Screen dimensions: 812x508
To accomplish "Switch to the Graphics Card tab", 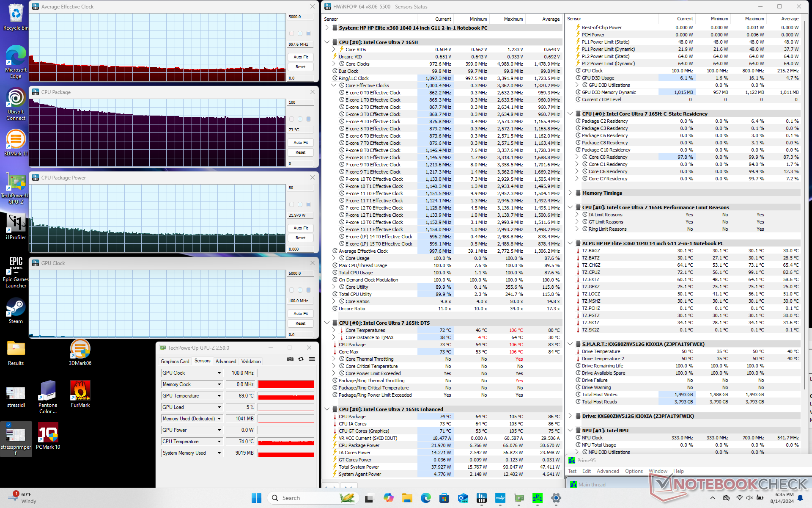I will click(x=175, y=362).
